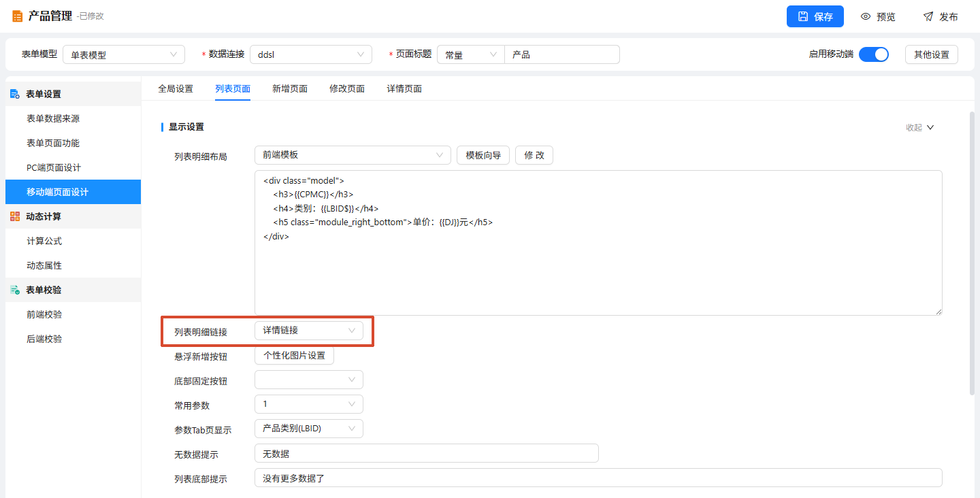The image size is (980, 498).
Task: Open the 参数Tab页显示 dropdown showing 产品类别(LBID)
Action: tap(309, 429)
